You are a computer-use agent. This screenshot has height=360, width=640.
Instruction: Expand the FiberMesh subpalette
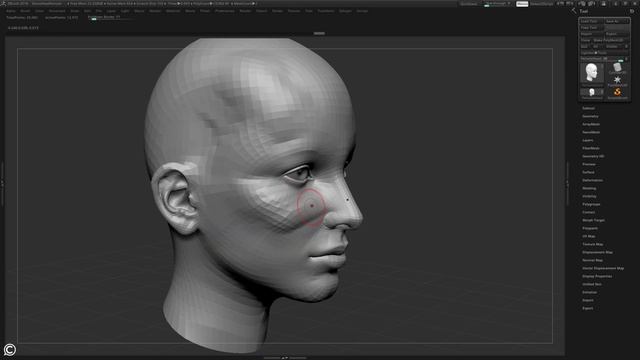(x=591, y=148)
